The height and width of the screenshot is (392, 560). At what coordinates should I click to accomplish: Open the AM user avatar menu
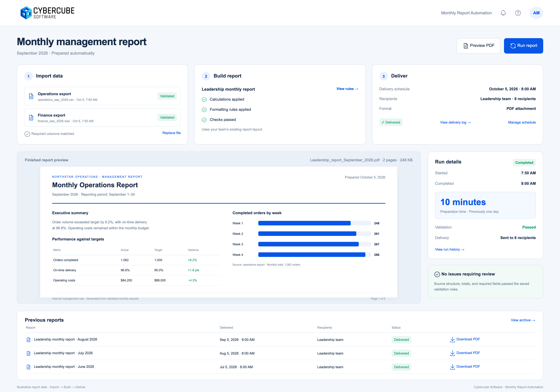[536, 13]
